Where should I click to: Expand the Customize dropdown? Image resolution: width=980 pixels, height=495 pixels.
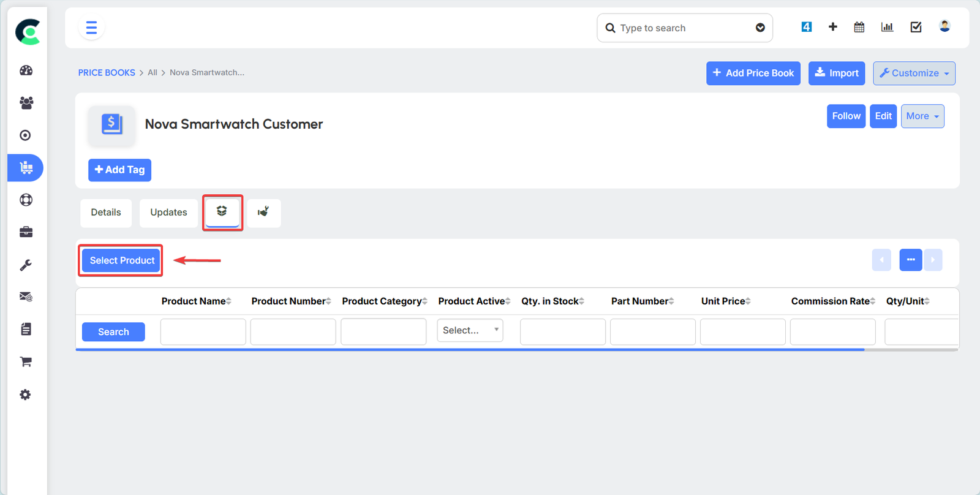914,73
